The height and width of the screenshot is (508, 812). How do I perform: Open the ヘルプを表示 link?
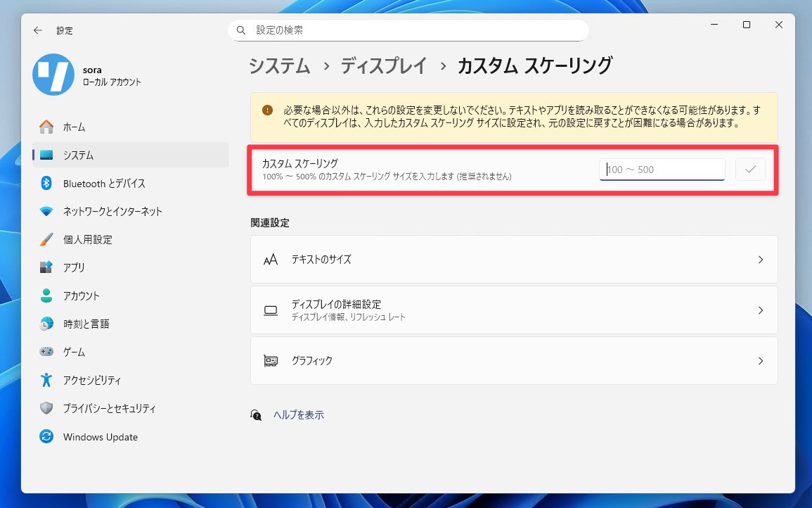coord(298,415)
